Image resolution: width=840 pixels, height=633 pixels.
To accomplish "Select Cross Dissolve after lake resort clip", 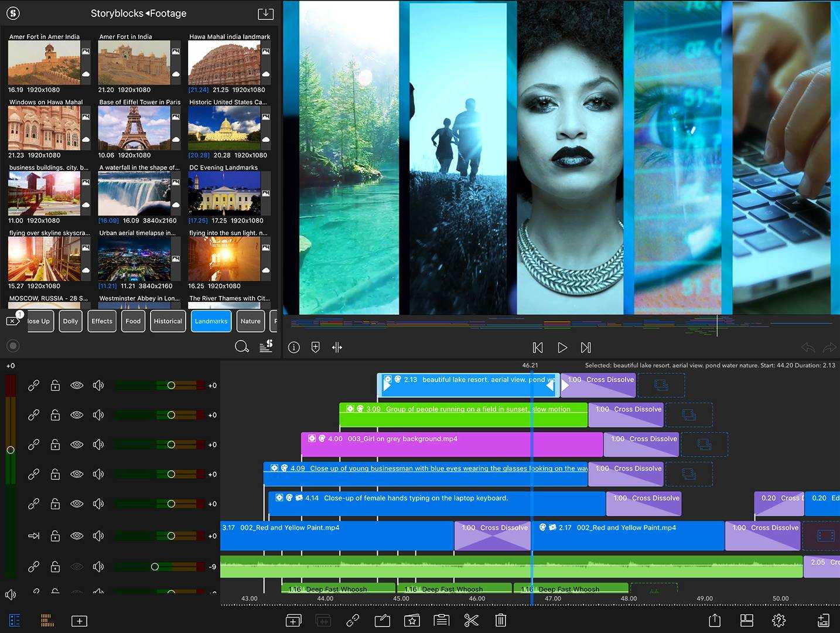I will pos(597,385).
